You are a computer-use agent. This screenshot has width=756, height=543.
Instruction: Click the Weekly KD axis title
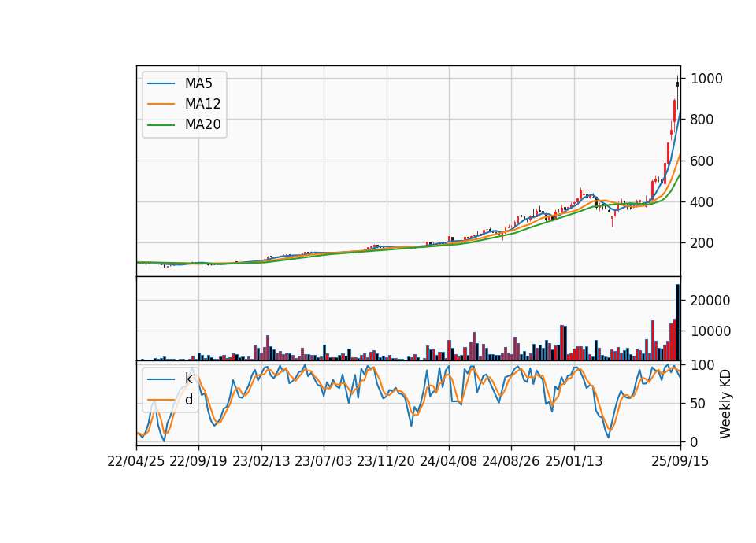point(725,404)
